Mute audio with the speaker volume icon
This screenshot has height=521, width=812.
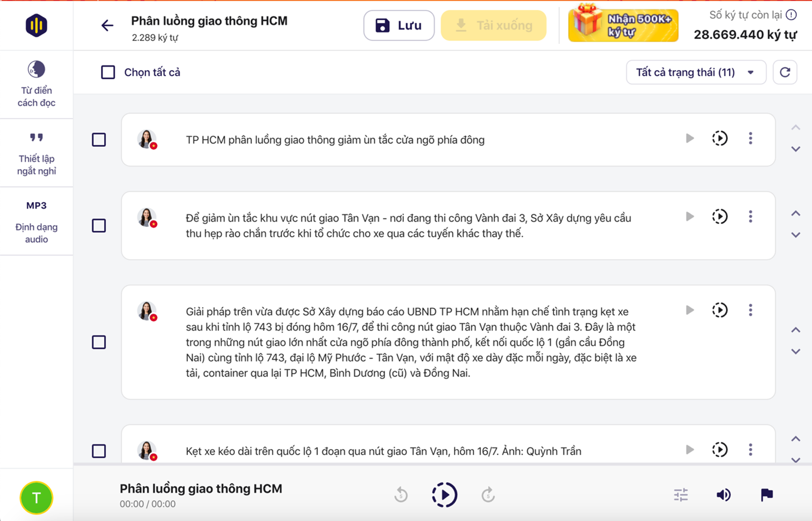click(x=723, y=495)
